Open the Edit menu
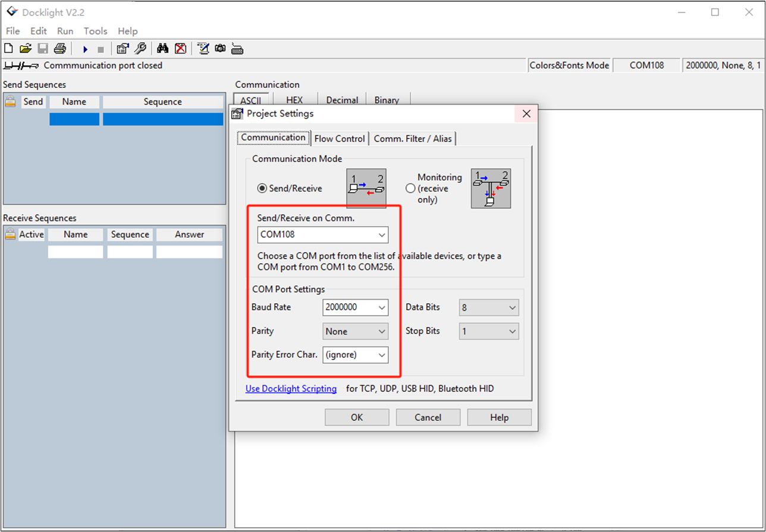766x532 pixels. pos(39,31)
